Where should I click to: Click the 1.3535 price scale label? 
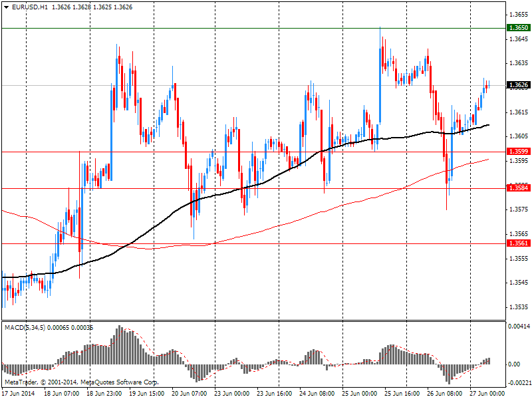pyautogui.click(x=519, y=307)
